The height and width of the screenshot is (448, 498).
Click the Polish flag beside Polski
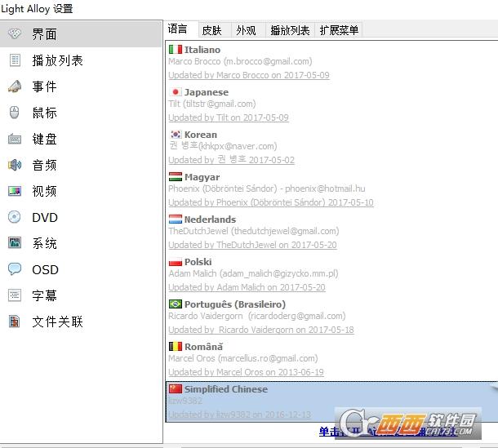(x=176, y=262)
